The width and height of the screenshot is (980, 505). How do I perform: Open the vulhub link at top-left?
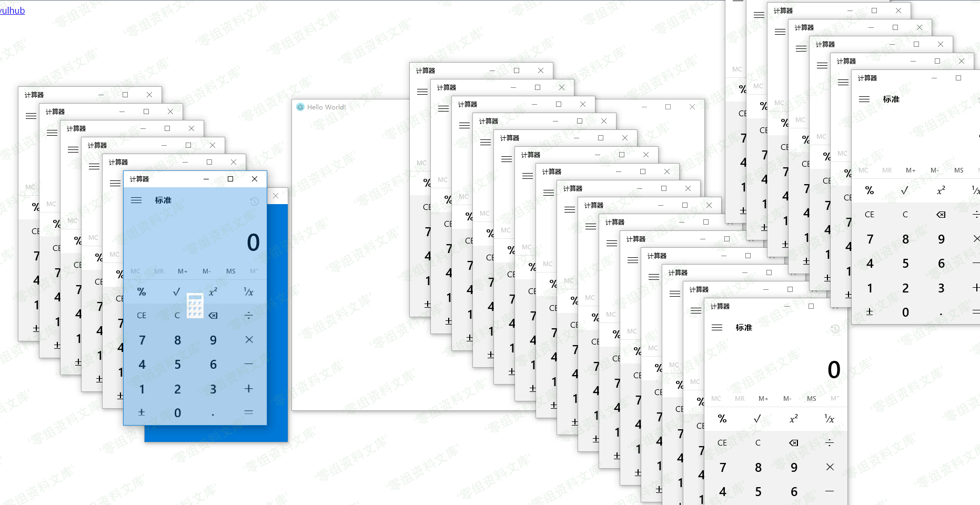pyautogui.click(x=12, y=11)
